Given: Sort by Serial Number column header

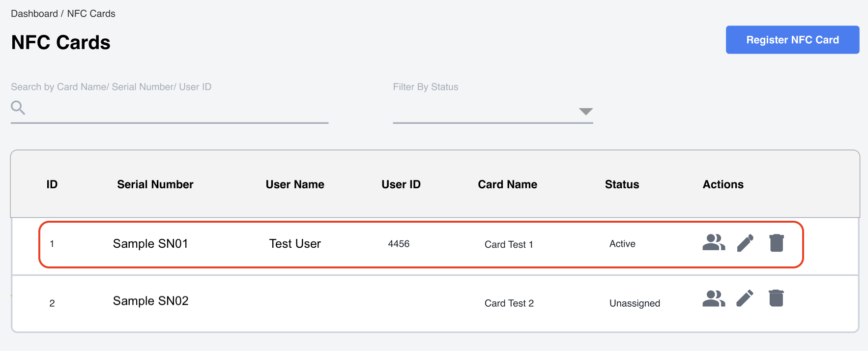Looking at the screenshot, I should click(x=155, y=184).
